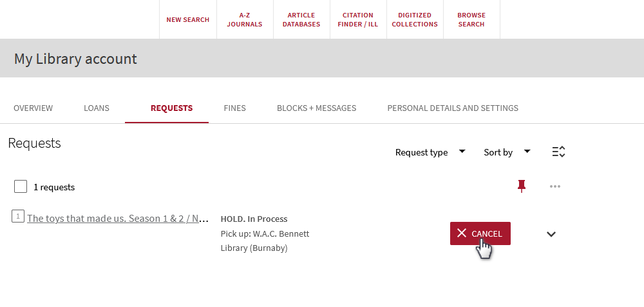Open the Request type dropdown
The width and height of the screenshot is (644, 307).
point(430,152)
